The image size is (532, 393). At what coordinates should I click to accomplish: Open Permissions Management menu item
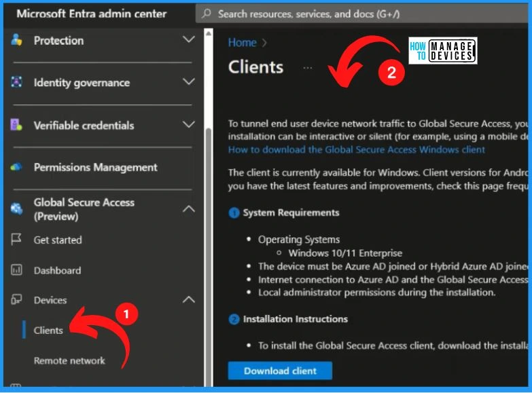coord(95,167)
